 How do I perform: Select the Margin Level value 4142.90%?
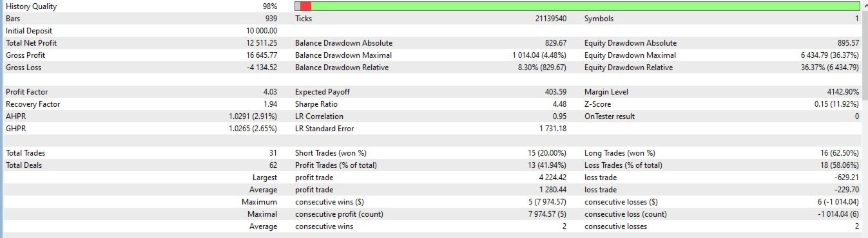point(842,92)
